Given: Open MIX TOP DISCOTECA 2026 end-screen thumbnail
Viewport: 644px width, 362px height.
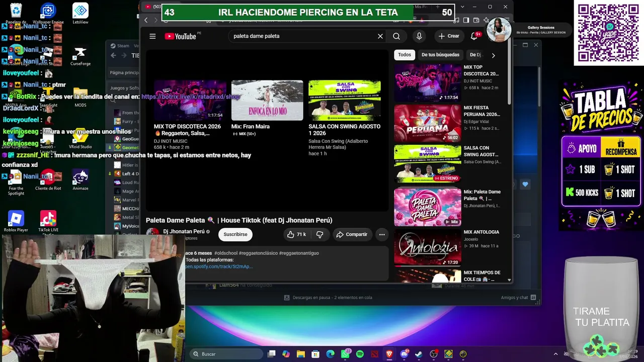Looking at the screenshot, I should click(190, 100).
